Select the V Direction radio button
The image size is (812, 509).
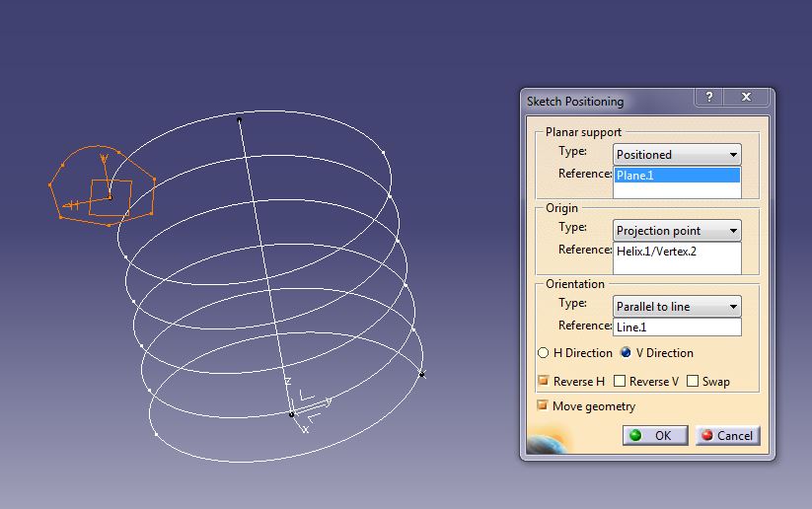click(x=627, y=352)
